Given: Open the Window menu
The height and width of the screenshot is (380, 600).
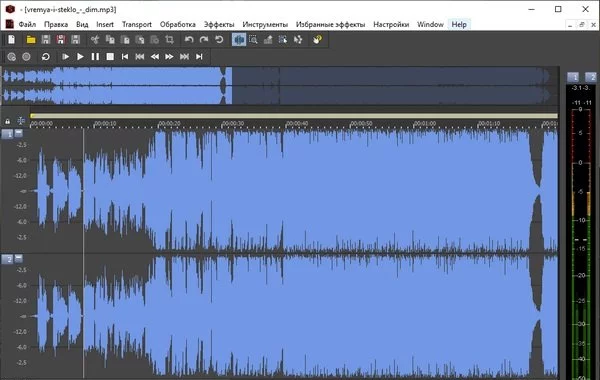Looking at the screenshot, I should pyautogui.click(x=430, y=24).
